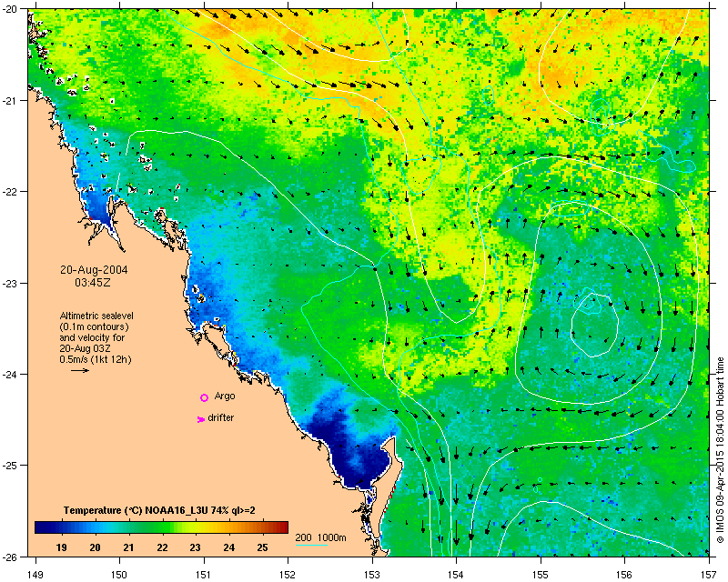Click the magenta Argo circle marker
The height and width of the screenshot is (582, 728).
tap(204, 397)
